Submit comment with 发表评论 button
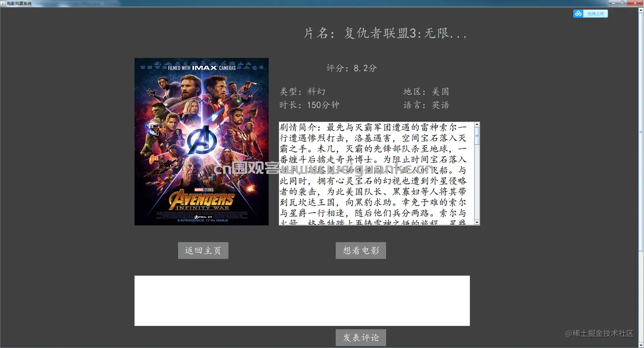Screen dimensions: 644x348 361,337
